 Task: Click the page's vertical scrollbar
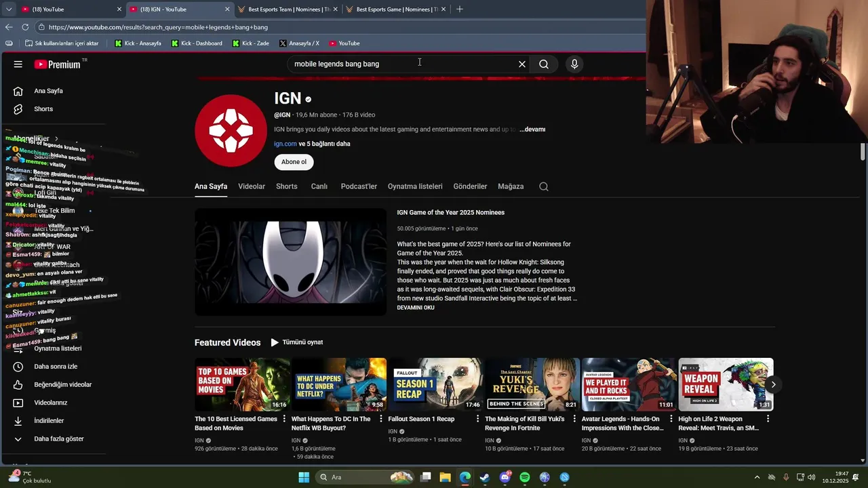pos(863,152)
